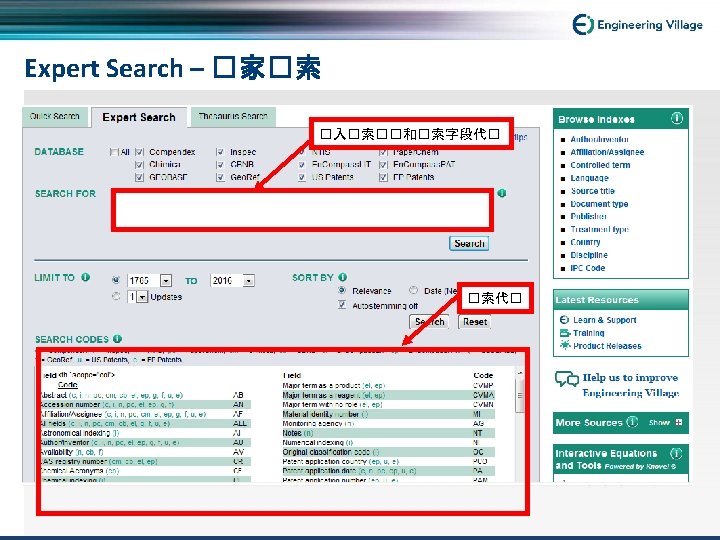
Task: Select the year range radio button
Action: (116, 280)
